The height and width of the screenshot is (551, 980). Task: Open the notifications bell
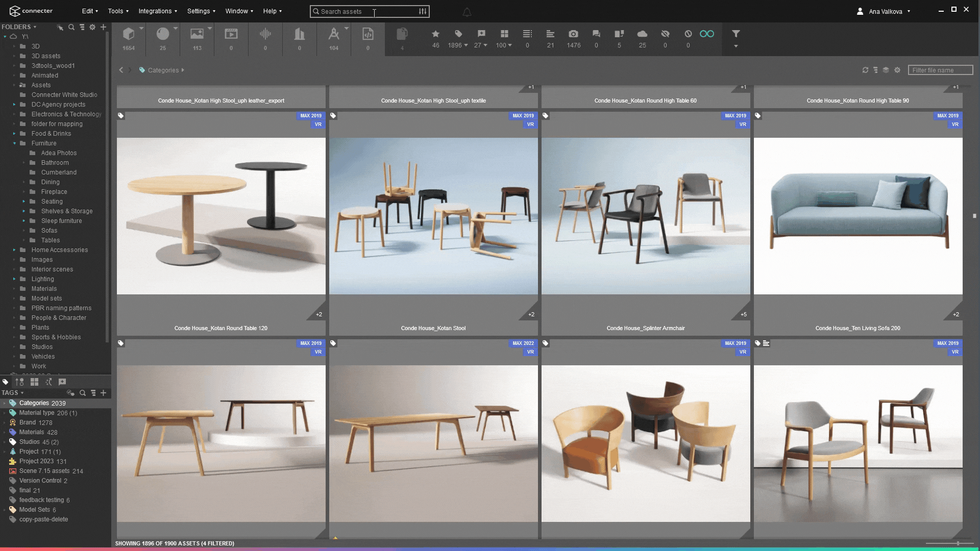(x=467, y=12)
